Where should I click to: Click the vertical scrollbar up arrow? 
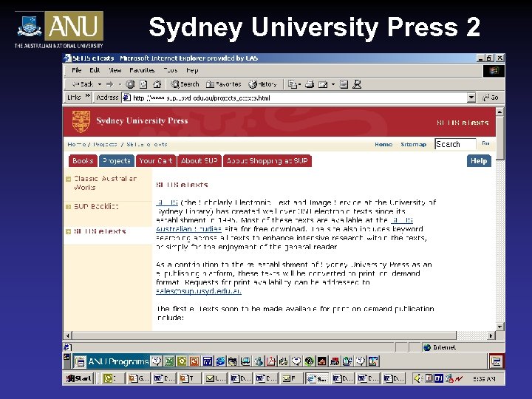[499, 112]
